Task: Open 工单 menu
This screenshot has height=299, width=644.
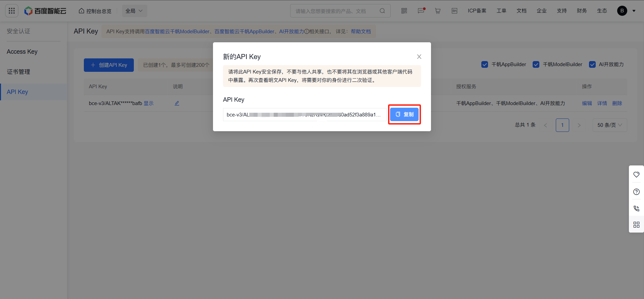Action: click(x=501, y=11)
